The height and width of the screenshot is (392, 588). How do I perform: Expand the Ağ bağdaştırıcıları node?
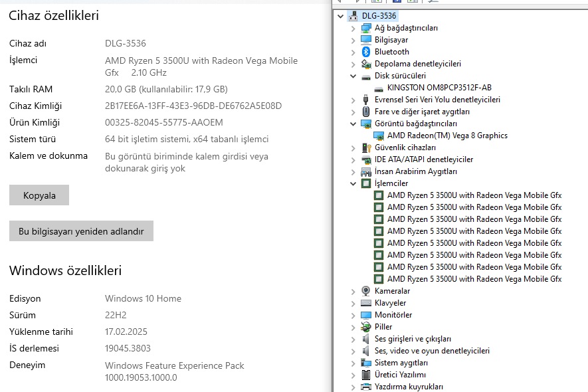(353, 28)
